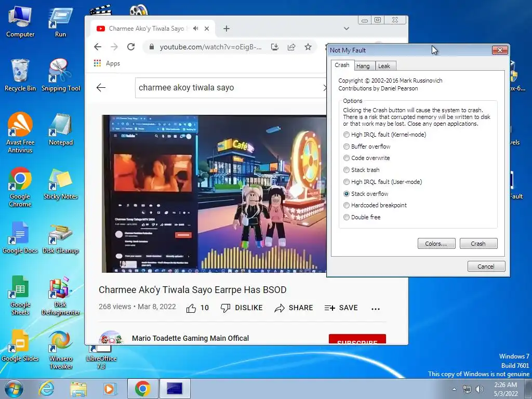Viewport: 532px width, 399px height.
Task: Close the Chrome tab with the X
Action: tap(207, 29)
